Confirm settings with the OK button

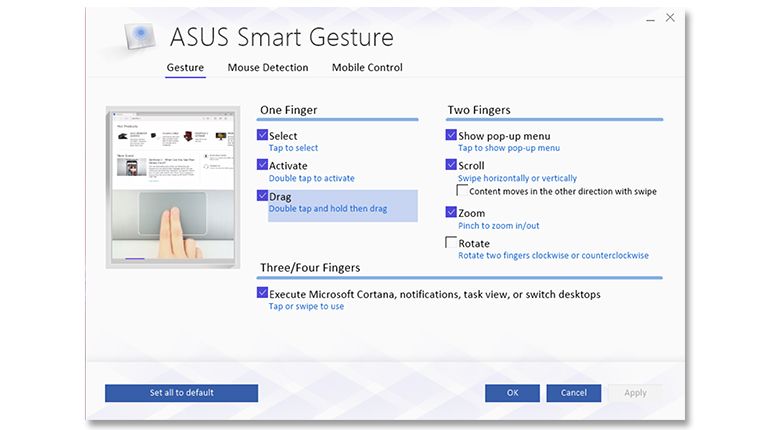click(512, 393)
